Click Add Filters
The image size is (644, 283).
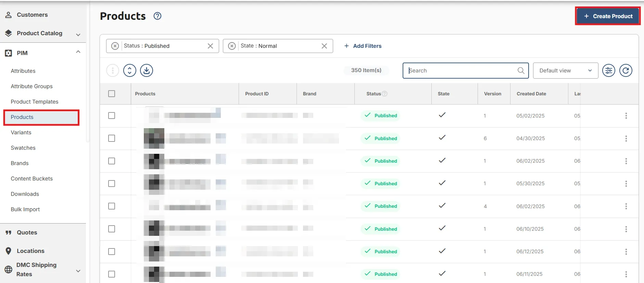(x=363, y=46)
